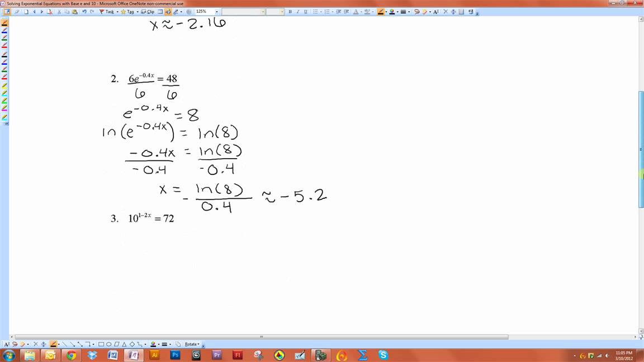Click Insert Extra Writing Space icon top toolbar
This screenshot has width=644, height=362.
coord(453,12)
